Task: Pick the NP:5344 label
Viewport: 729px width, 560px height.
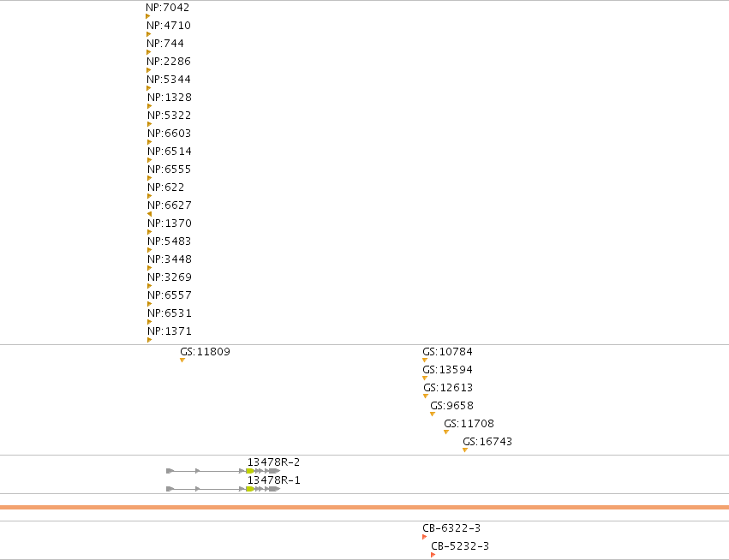Action: (x=168, y=80)
